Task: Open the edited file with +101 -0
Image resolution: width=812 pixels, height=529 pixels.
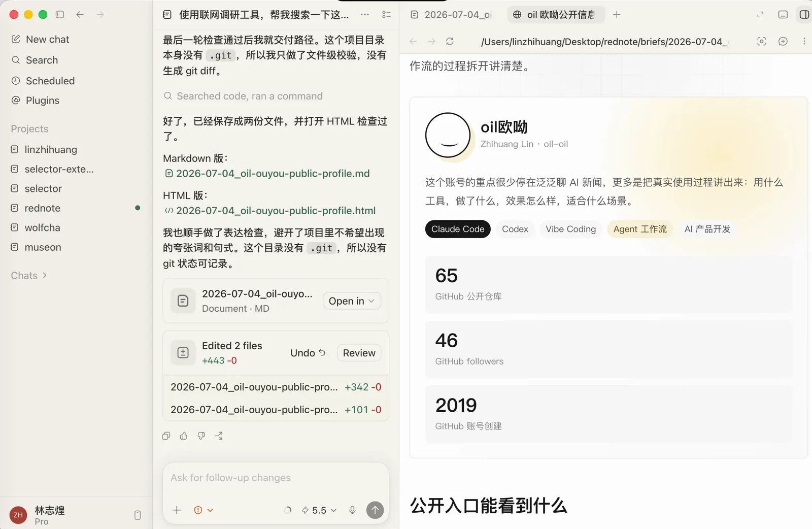Action: 276,410
